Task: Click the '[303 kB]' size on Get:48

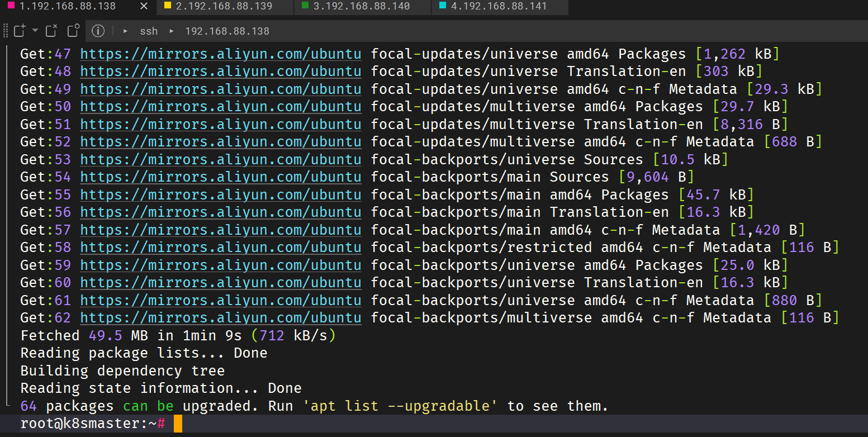Action: tap(729, 72)
